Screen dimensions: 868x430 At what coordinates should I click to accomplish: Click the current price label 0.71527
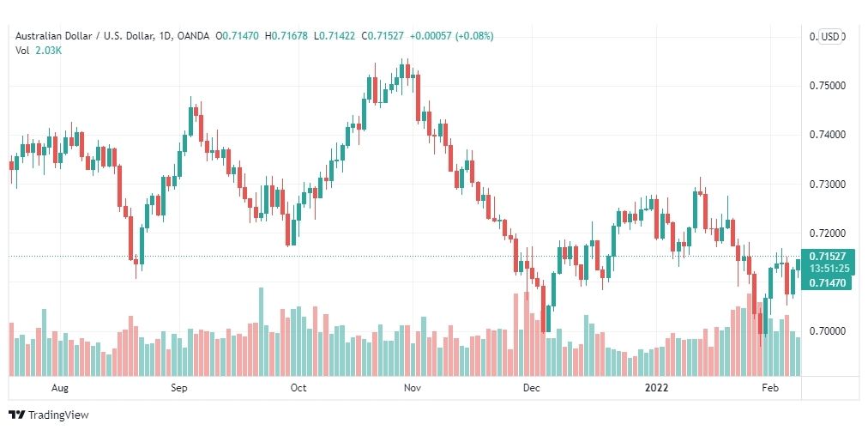pos(827,257)
